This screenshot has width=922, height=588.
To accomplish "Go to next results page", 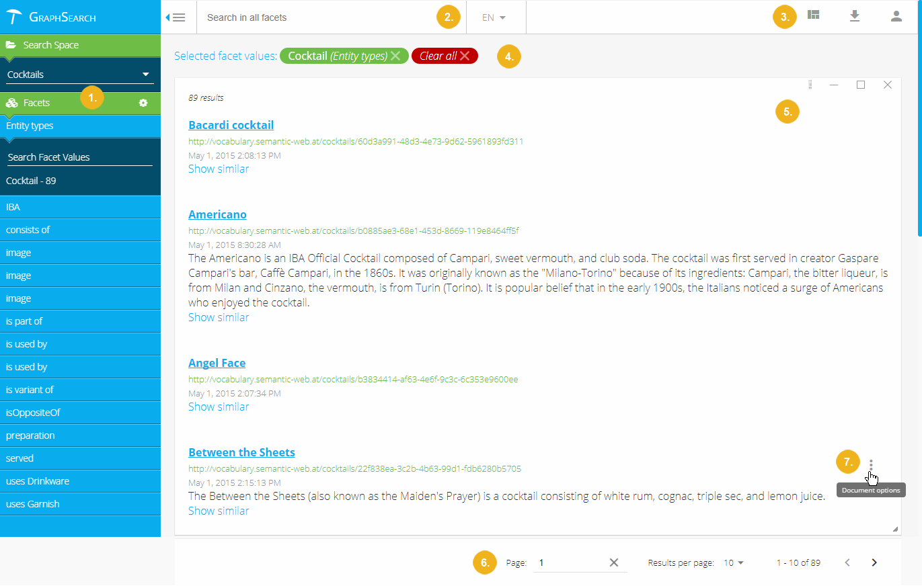I will [874, 562].
